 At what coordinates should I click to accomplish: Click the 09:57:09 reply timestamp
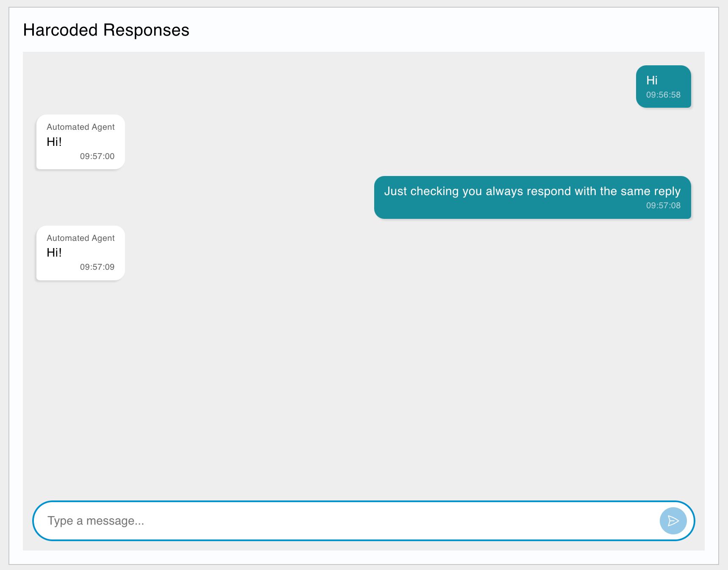tap(97, 267)
